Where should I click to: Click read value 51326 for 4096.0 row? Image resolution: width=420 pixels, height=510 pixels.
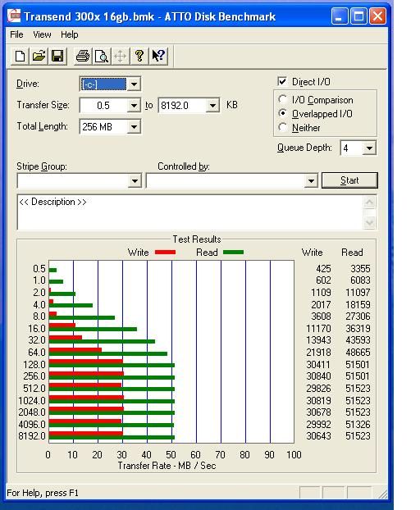(358, 425)
